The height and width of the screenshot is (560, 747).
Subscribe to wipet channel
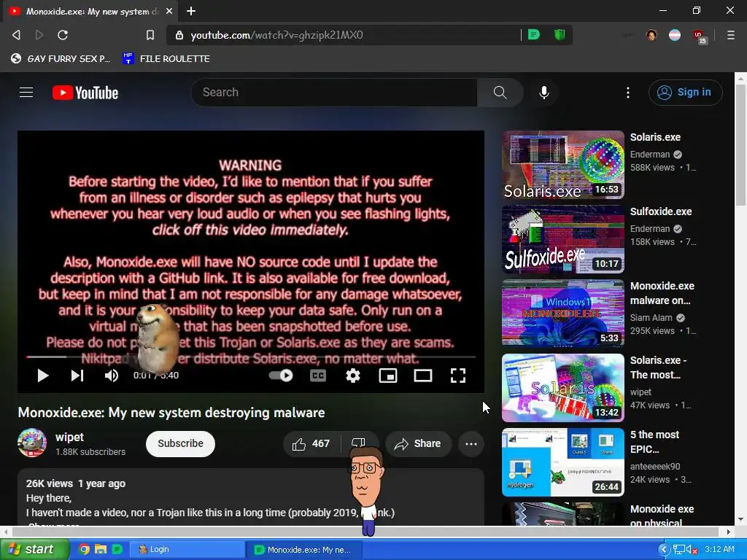coord(181,444)
